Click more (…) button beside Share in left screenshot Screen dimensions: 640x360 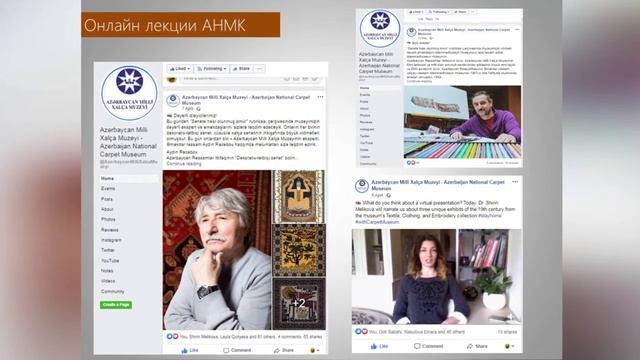point(259,69)
